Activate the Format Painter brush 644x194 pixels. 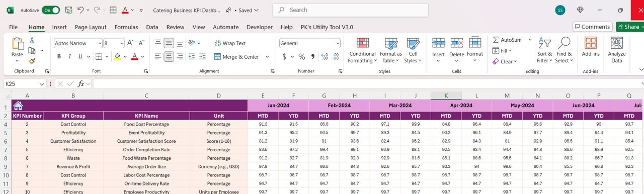pos(32,61)
